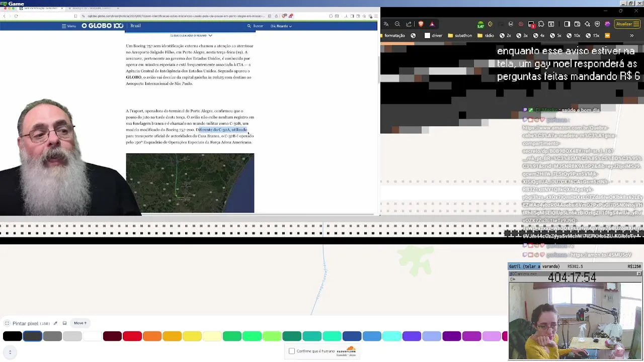Click the purple profile avatar icon
Viewport: 644px width, 362px height.
(x=607, y=24)
